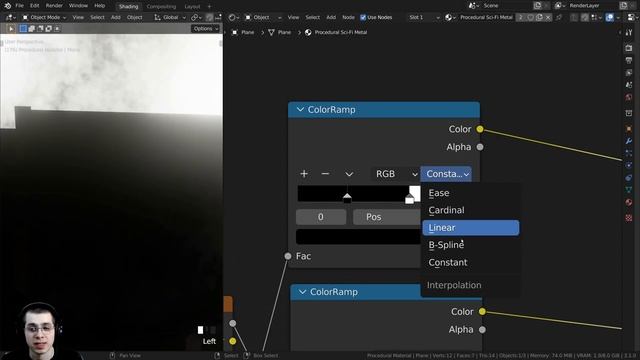Click the white color stop handle
Viewport: 640px width, 360px height.
click(x=410, y=198)
